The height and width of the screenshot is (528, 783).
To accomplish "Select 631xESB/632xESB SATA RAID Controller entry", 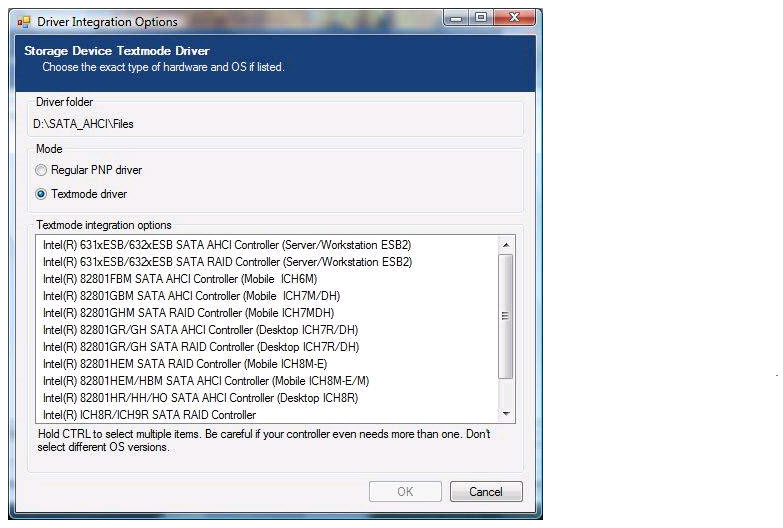I will 227,262.
